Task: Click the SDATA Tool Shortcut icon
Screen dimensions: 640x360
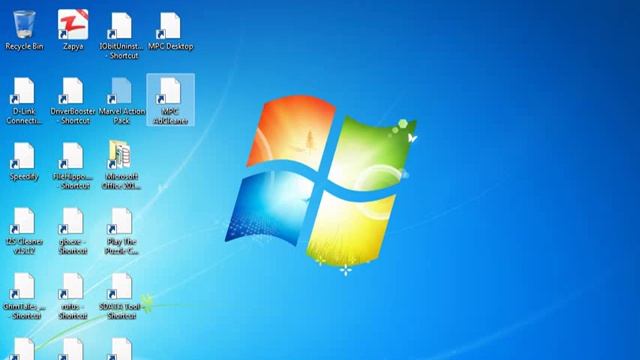Action: tap(122, 296)
